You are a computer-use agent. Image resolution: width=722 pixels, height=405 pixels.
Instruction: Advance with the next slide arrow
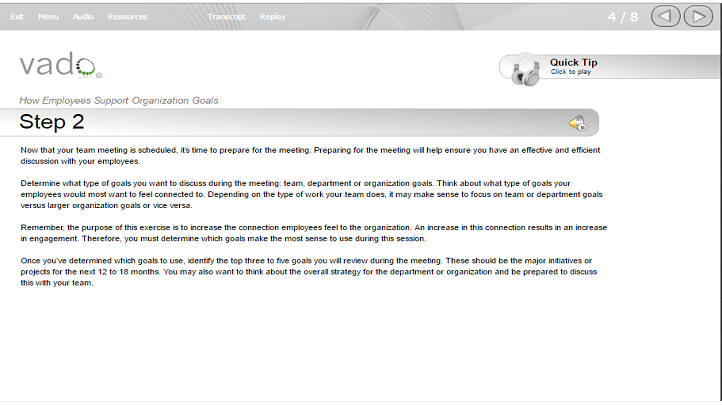[x=699, y=17]
